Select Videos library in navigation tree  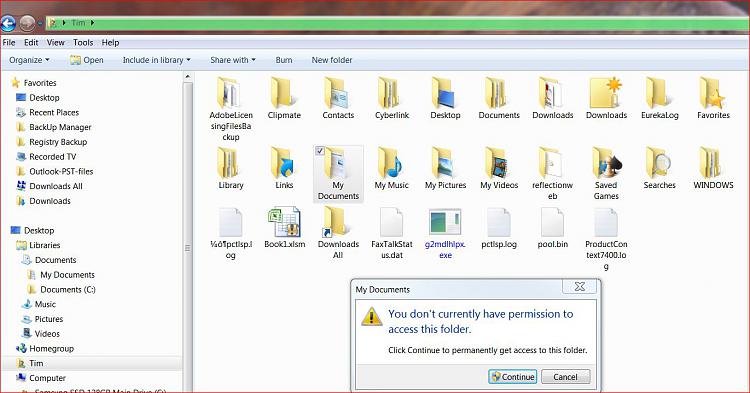pyautogui.click(x=41, y=334)
